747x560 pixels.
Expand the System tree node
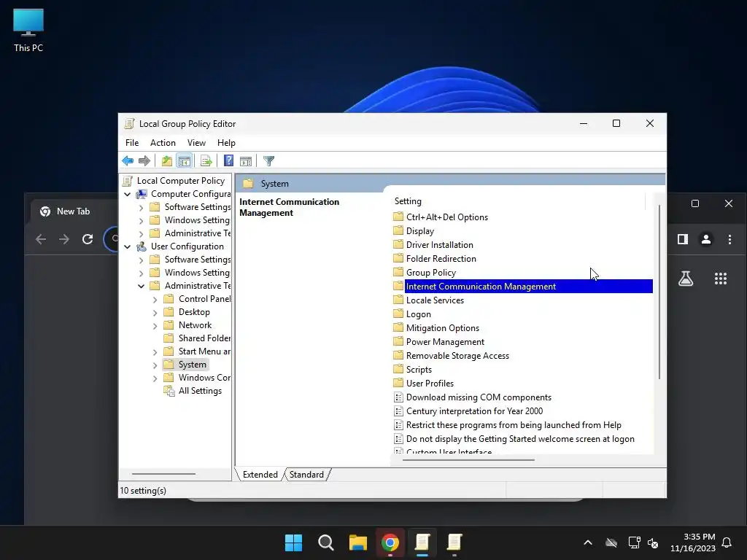coord(155,365)
